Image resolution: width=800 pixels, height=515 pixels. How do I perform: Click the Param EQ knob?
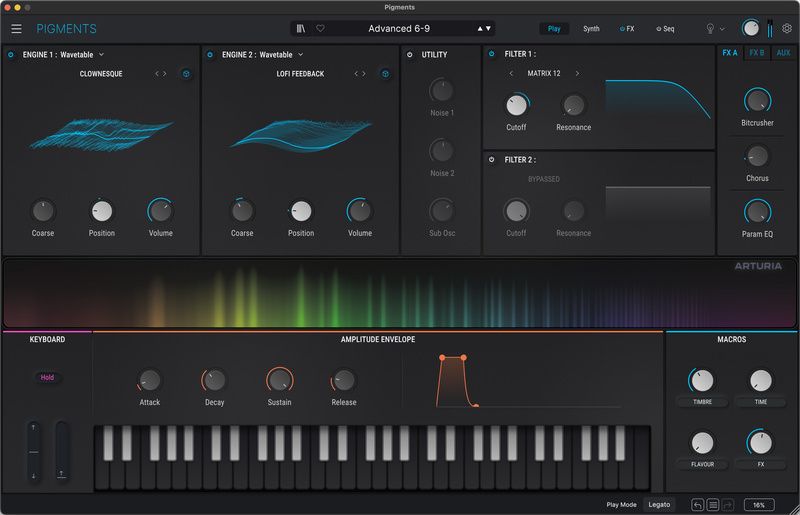(x=757, y=212)
